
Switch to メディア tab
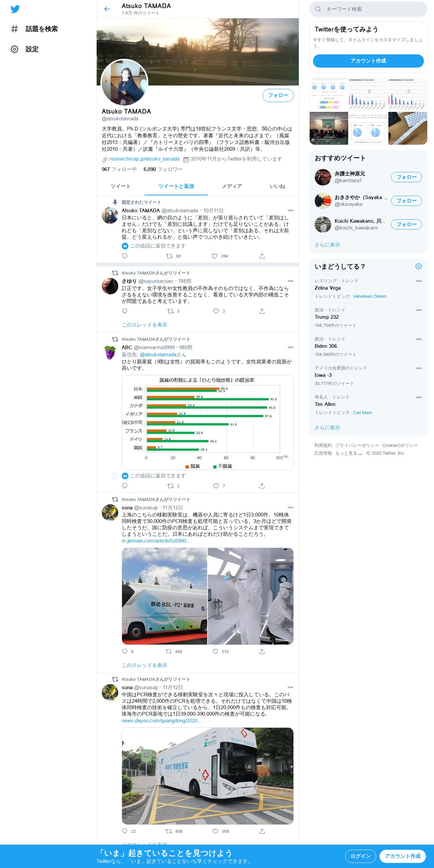coord(232,186)
